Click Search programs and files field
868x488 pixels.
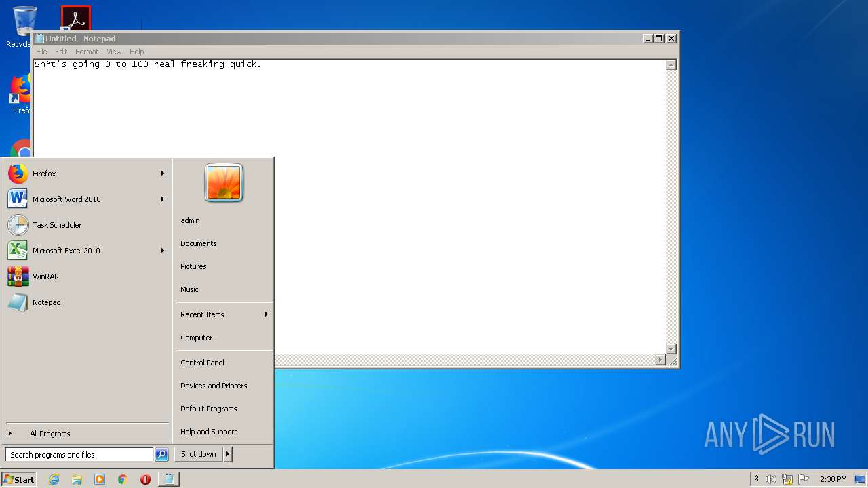(79, 455)
